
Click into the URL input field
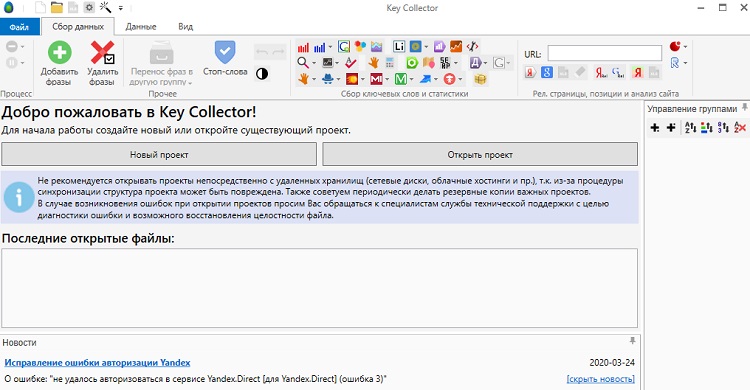coord(605,53)
